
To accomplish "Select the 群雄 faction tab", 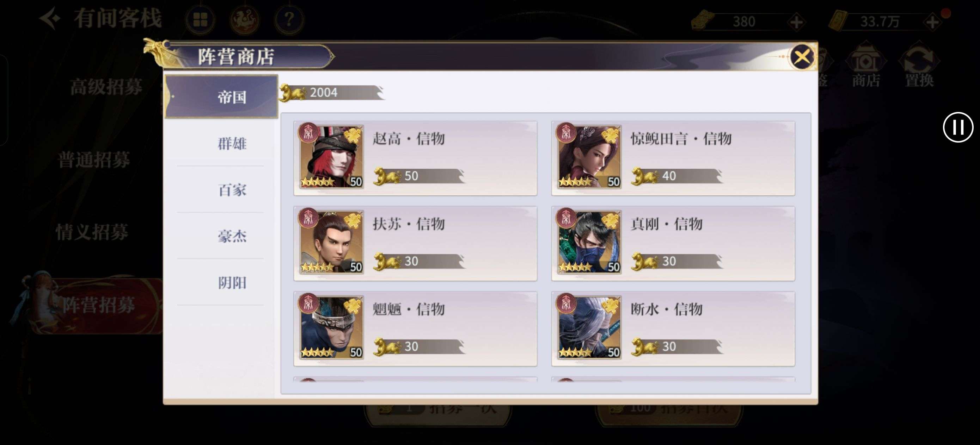I will pyautogui.click(x=232, y=144).
